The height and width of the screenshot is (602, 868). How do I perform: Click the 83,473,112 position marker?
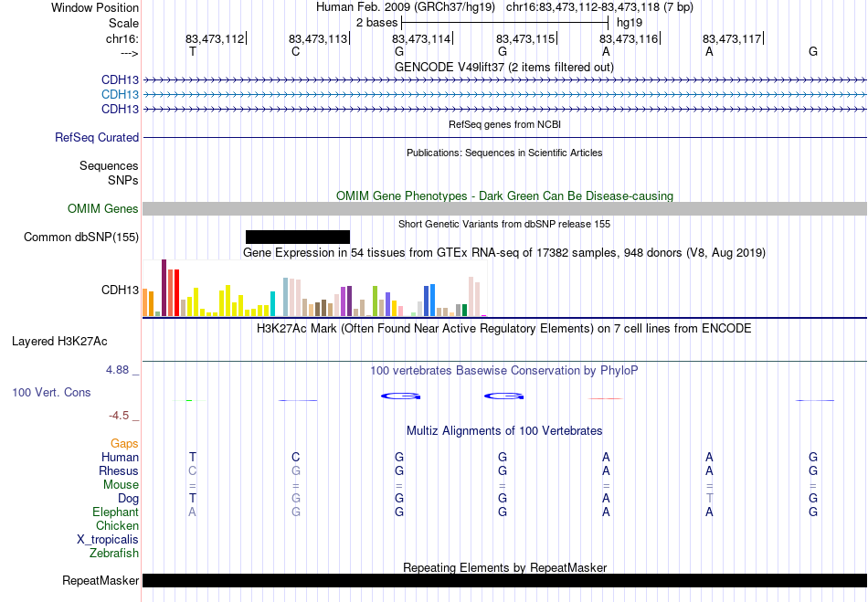tap(215, 38)
